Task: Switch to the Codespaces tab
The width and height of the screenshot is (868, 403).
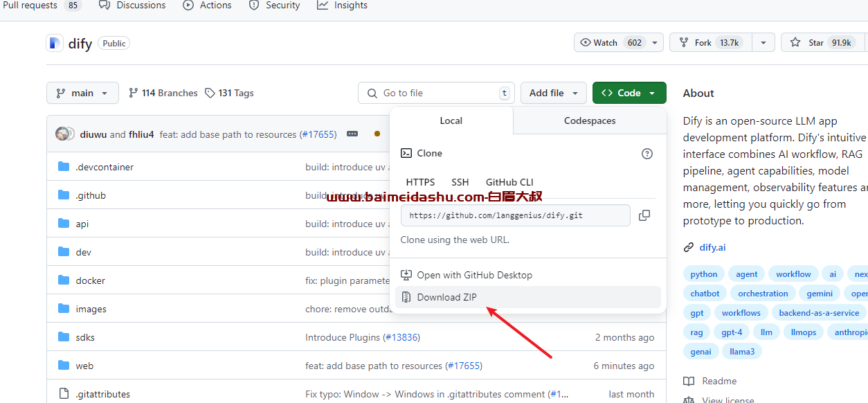Action: 590,120
